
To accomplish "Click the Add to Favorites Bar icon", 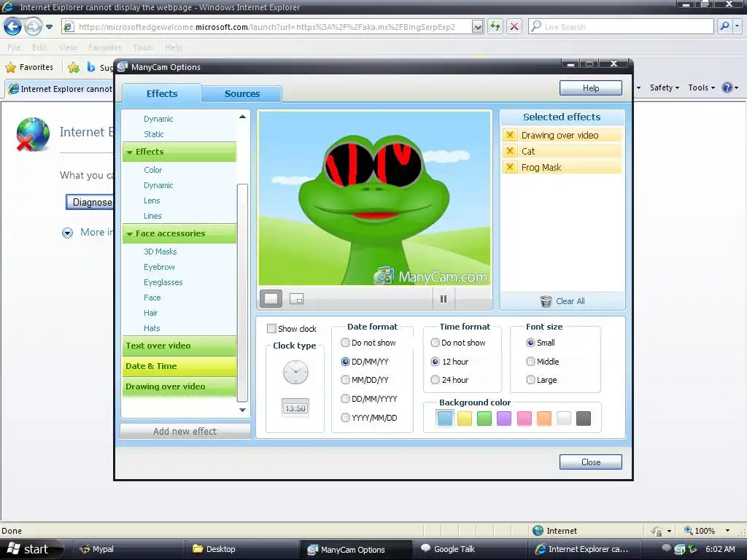I will coord(74,68).
